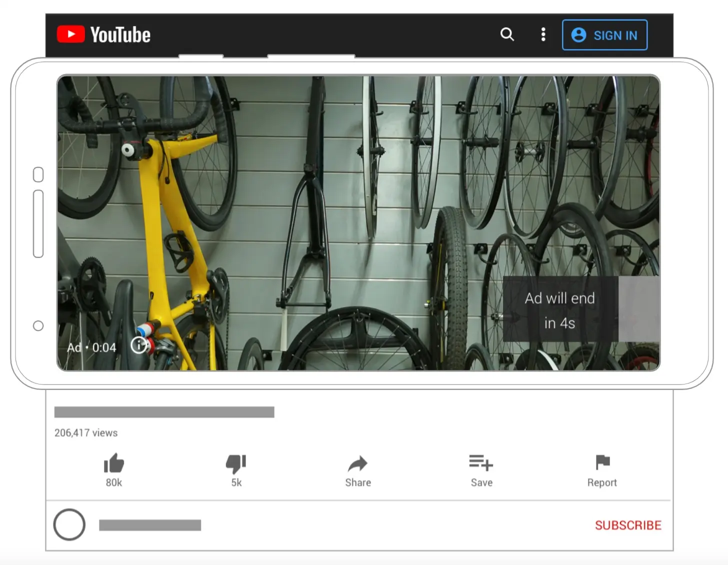The image size is (728, 565).
Task: Open the search magnifier icon
Action: [507, 34]
